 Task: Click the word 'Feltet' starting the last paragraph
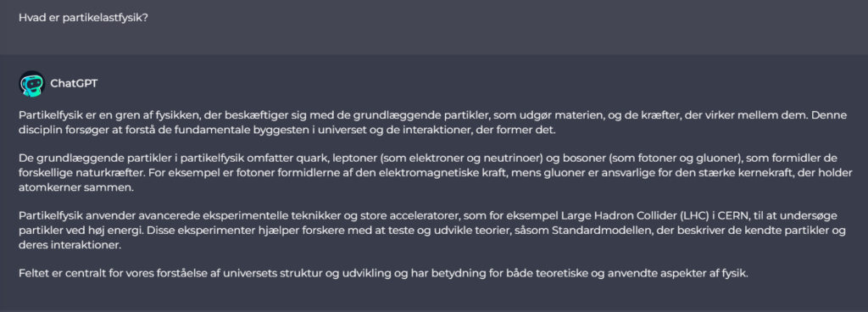tap(31, 273)
